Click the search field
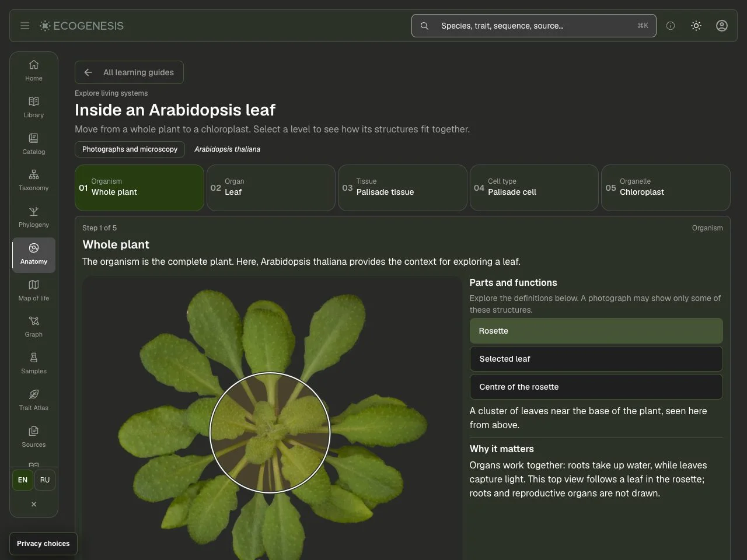Screen dimensions: 747x560 click(x=534, y=26)
